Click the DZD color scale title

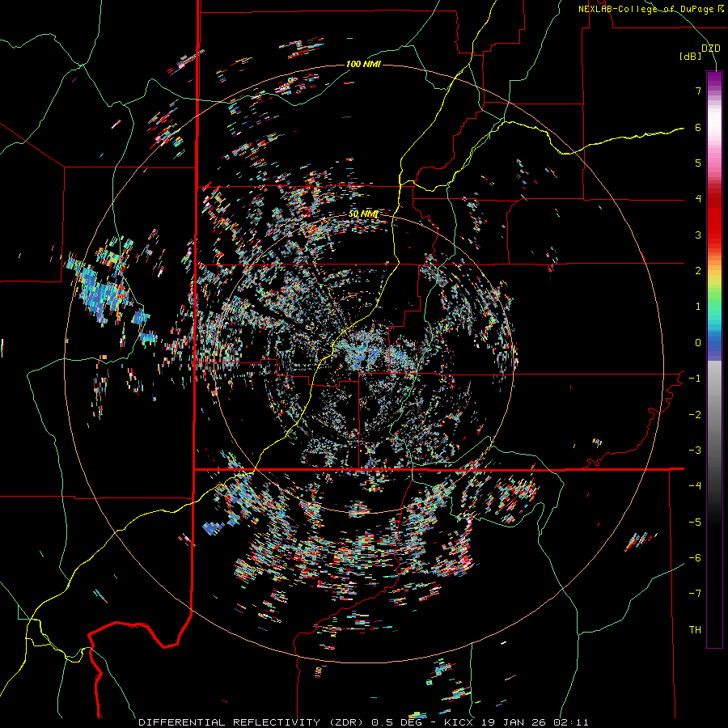coord(710,49)
